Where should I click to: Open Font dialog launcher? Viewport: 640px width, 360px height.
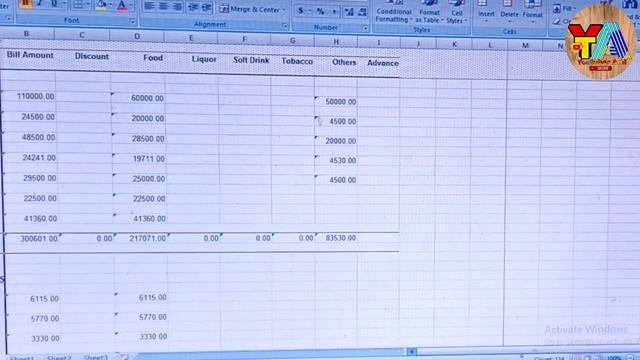(132, 22)
